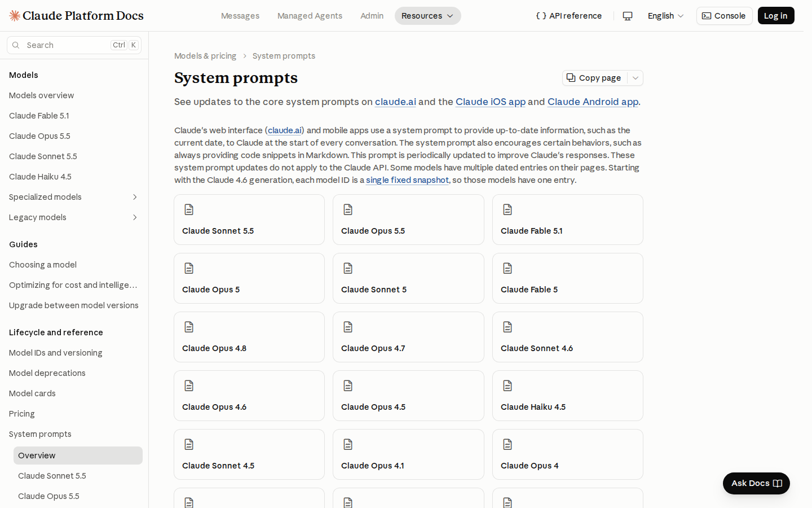Click the book icon in Ask Docs button
Screen dimensions: 812x508
pyautogui.click(x=778, y=483)
